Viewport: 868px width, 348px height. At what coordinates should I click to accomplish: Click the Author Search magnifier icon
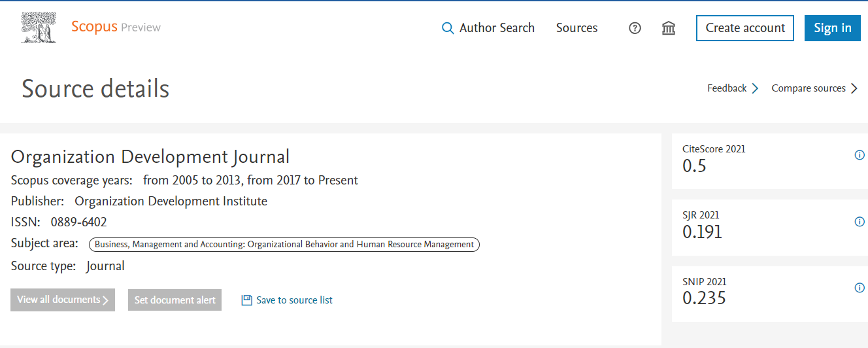(x=448, y=28)
